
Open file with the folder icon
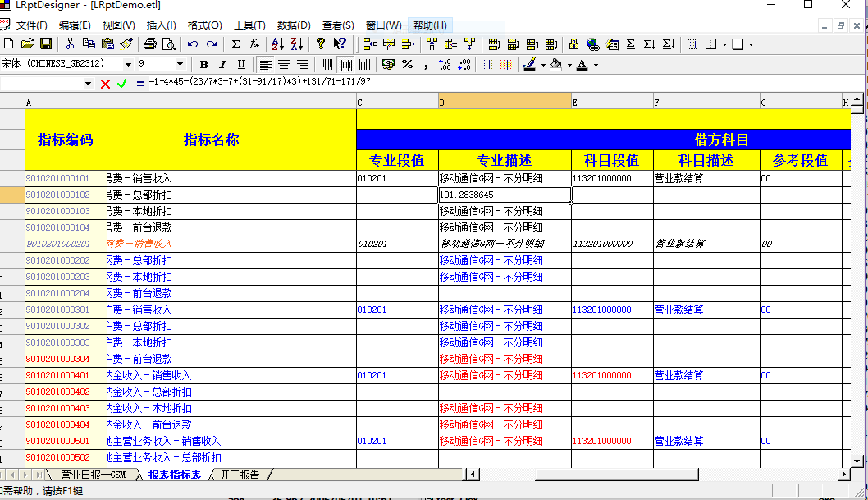click(x=27, y=44)
